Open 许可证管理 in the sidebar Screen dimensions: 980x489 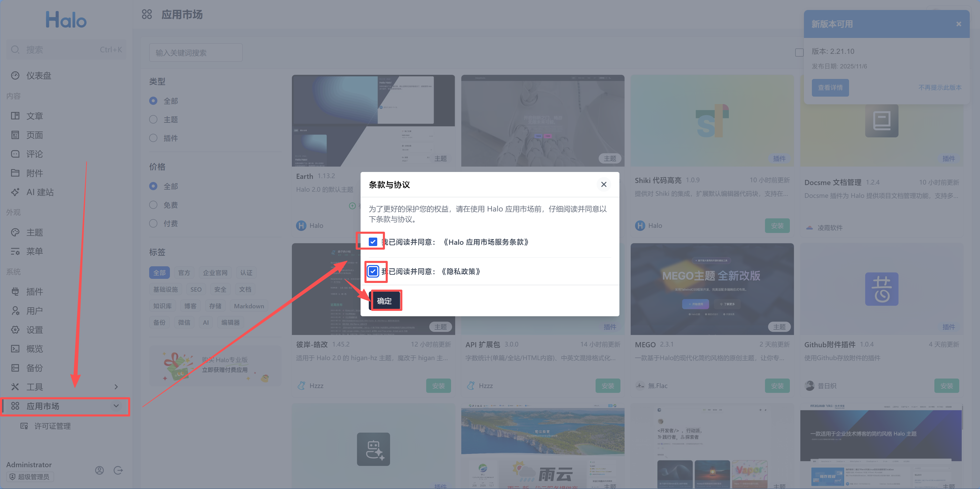coord(52,426)
